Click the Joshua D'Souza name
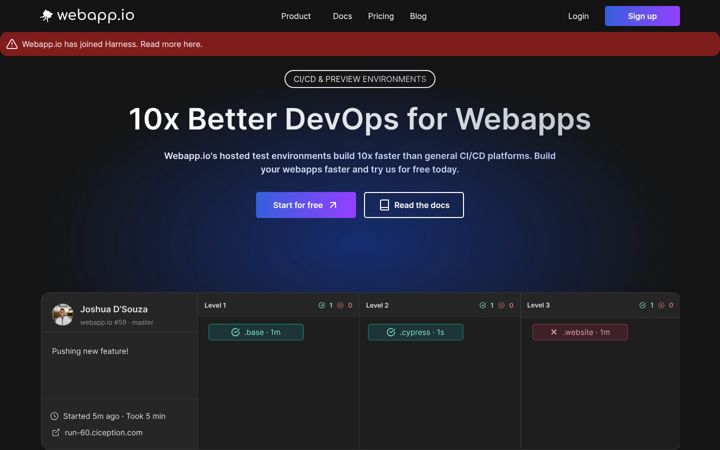The height and width of the screenshot is (450, 720). point(114,309)
